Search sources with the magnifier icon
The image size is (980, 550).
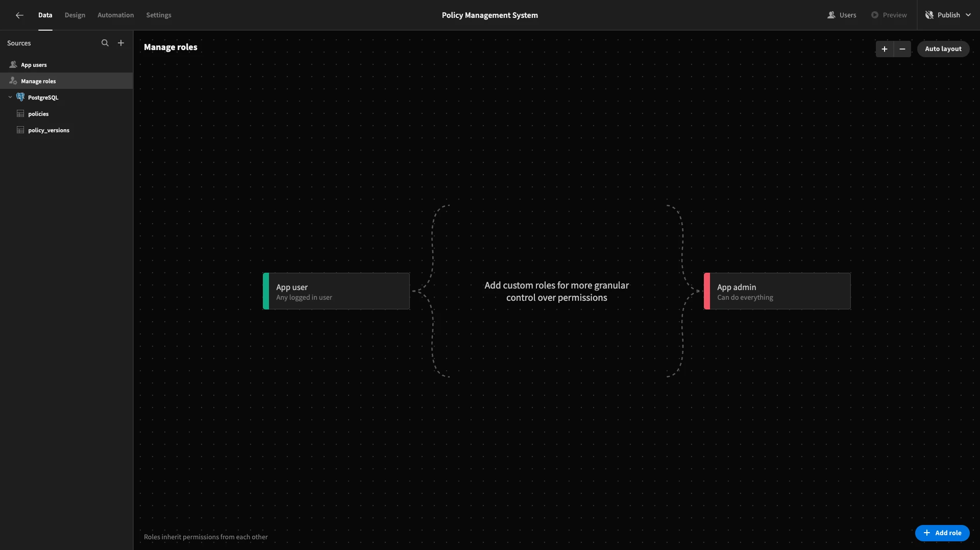(105, 43)
